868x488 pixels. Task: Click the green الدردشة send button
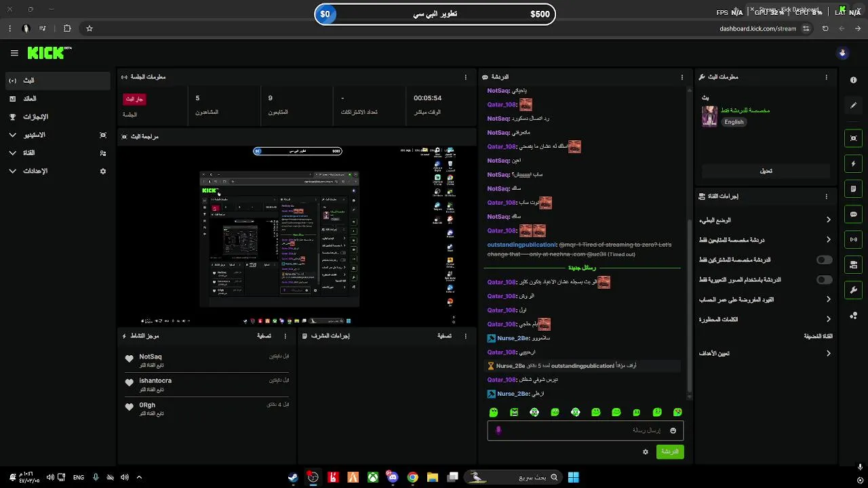tap(670, 451)
